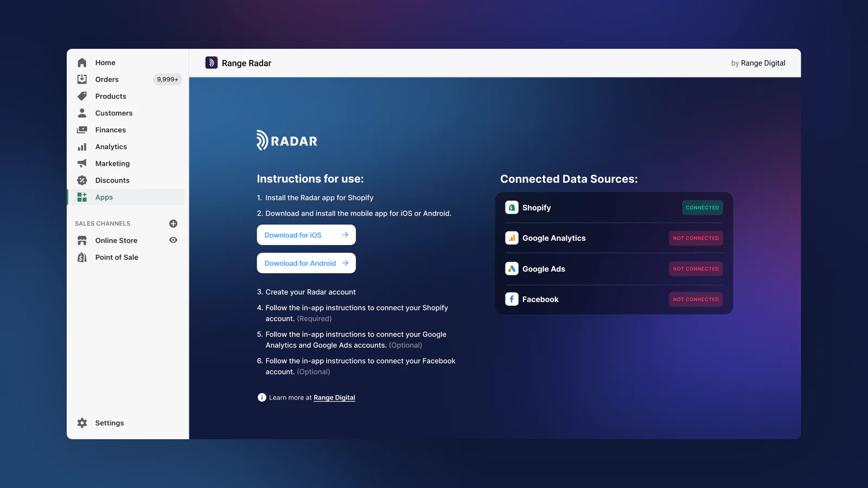Click 'Instructions for use:' heading
This screenshot has height=488, width=868.
310,179
